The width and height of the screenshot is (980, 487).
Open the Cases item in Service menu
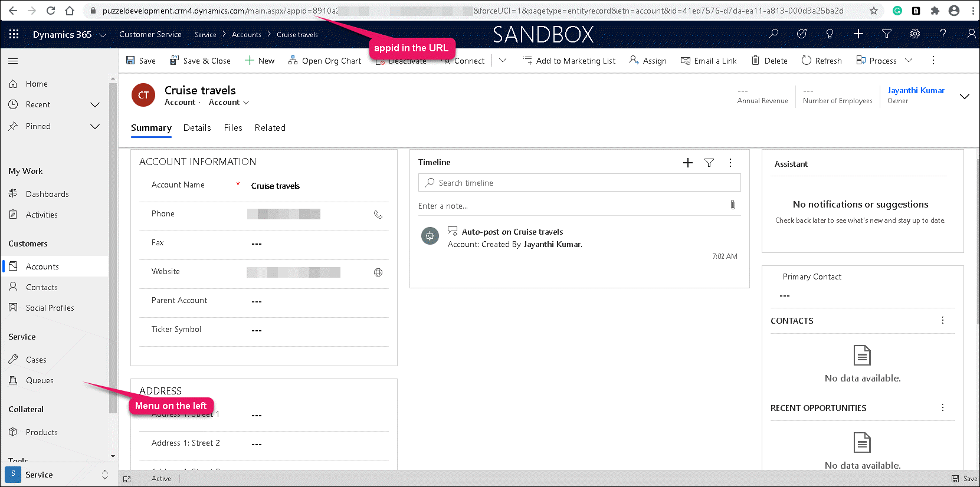click(36, 360)
